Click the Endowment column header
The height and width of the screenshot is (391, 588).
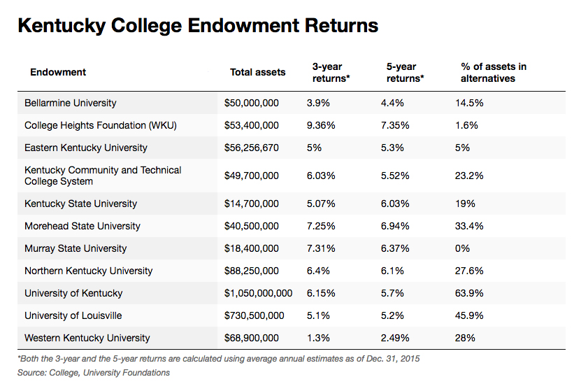point(58,72)
